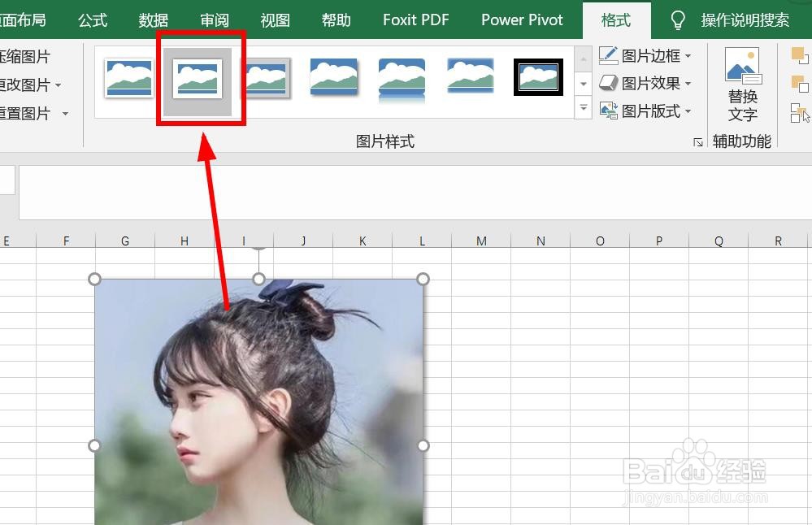Viewport: 812px width, 525px height.
Task: Select column L header
Action: (x=422, y=241)
